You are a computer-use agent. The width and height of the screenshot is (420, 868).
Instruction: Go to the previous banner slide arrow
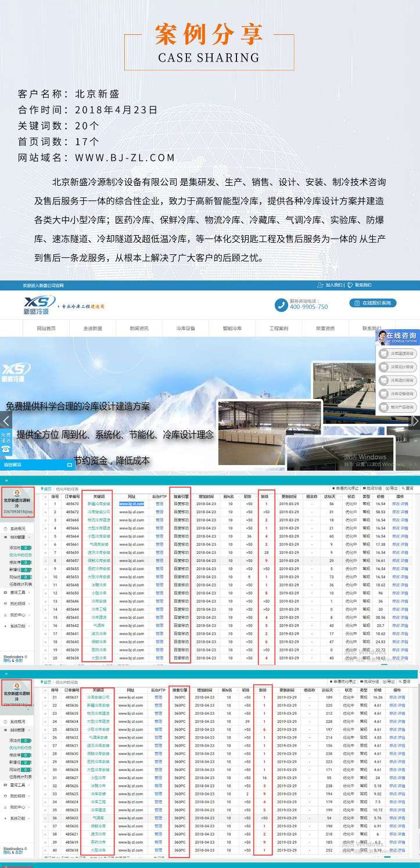pyautogui.click(x=6, y=420)
